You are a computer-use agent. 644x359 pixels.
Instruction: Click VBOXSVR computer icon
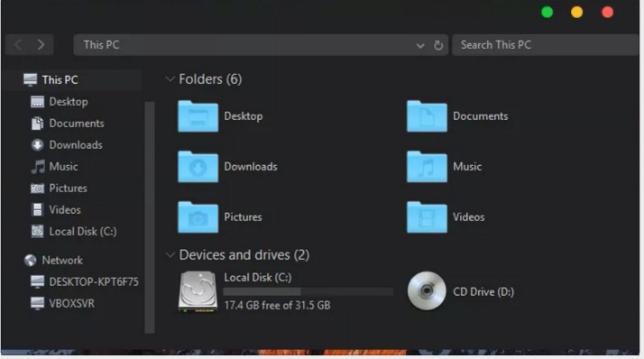[37, 304]
